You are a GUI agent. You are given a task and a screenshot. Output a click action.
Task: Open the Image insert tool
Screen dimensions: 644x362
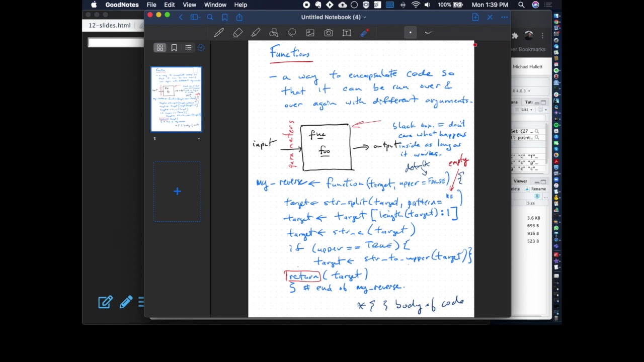(310, 33)
